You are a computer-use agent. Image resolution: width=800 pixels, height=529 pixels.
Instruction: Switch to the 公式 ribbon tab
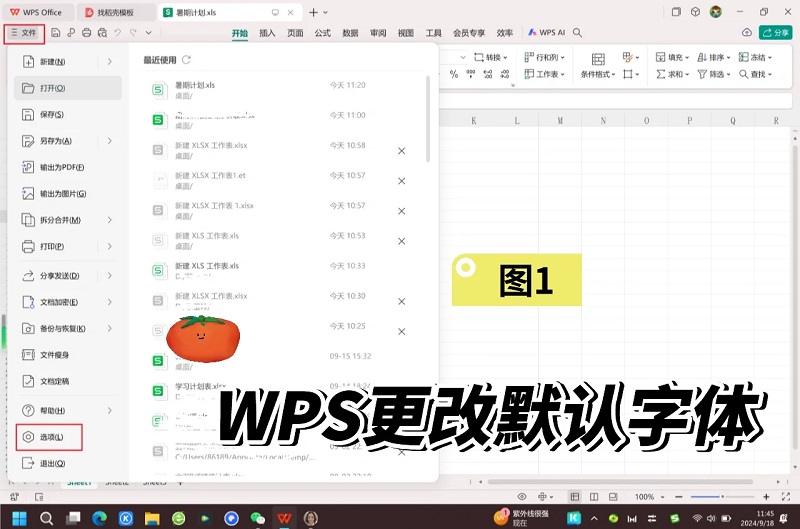[x=322, y=33]
